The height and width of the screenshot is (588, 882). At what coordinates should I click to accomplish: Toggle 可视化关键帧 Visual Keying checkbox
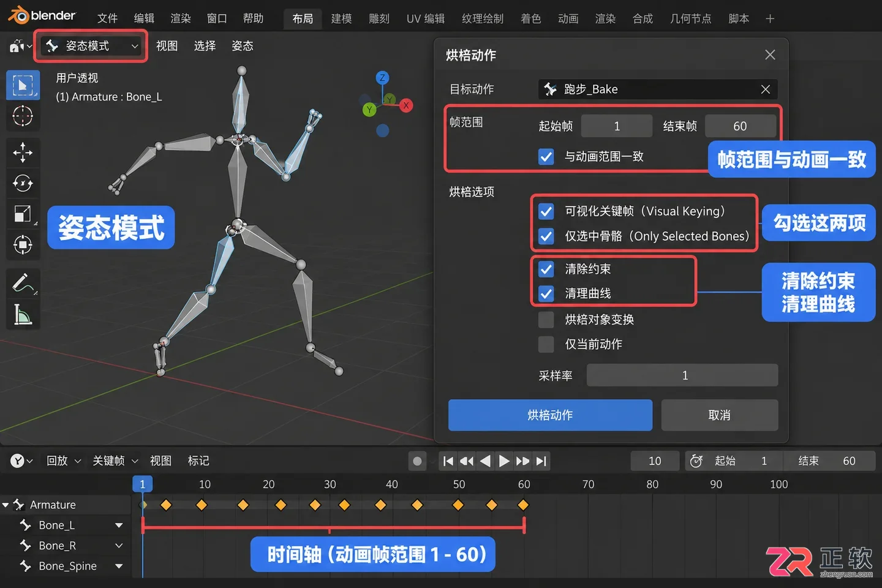[x=546, y=211]
